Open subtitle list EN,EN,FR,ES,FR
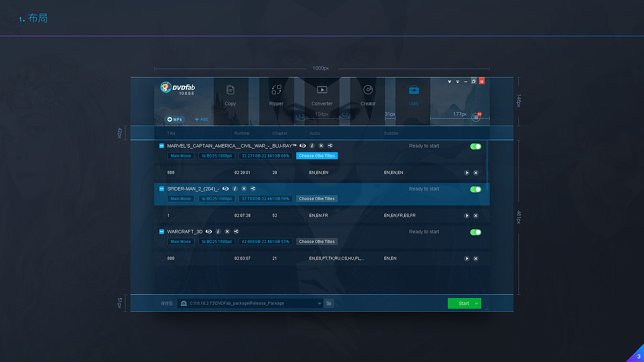 click(400, 216)
